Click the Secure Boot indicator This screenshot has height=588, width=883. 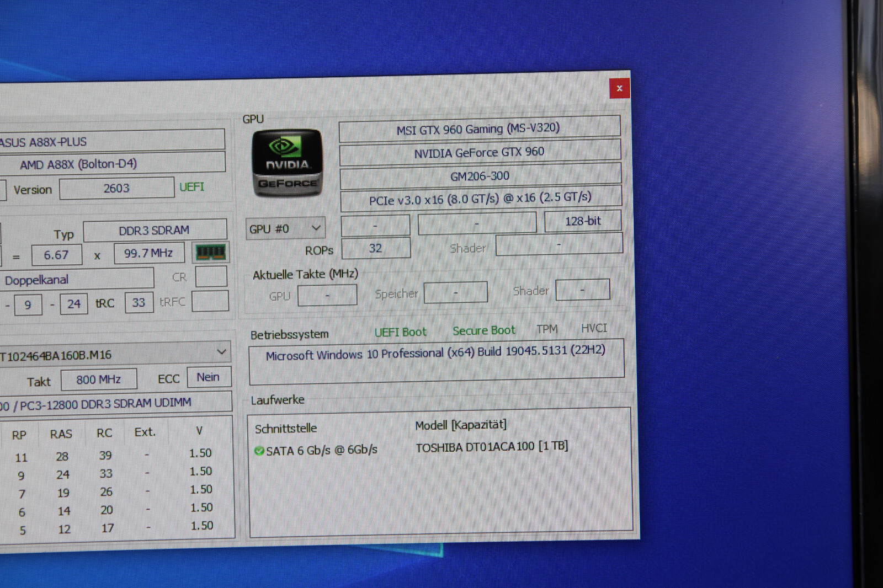(484, 330)
